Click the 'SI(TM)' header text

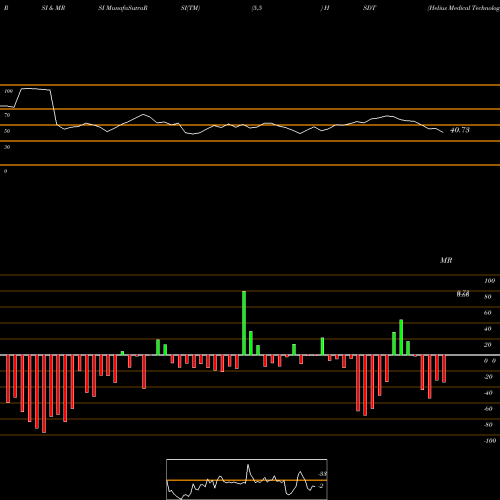tap(190, 8)
